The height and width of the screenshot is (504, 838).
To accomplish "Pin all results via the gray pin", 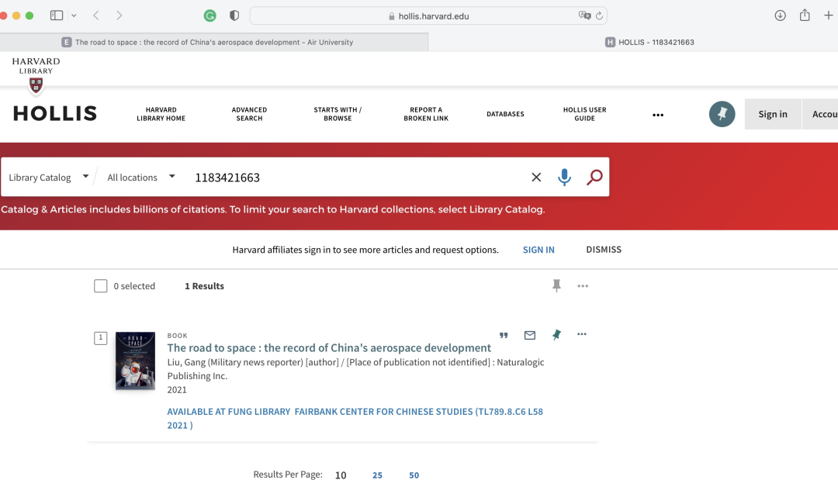I will (556, 285).
